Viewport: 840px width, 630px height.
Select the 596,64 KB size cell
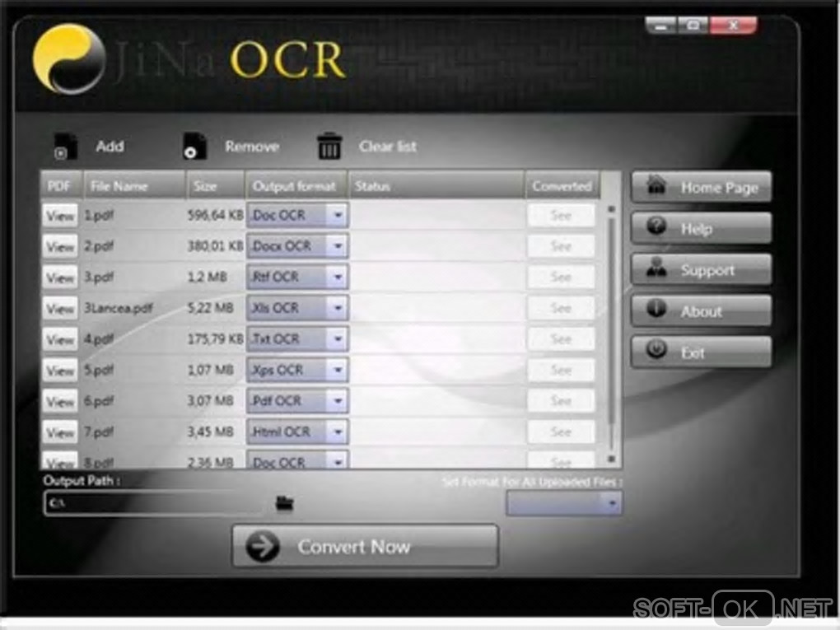tap(216, 216)
